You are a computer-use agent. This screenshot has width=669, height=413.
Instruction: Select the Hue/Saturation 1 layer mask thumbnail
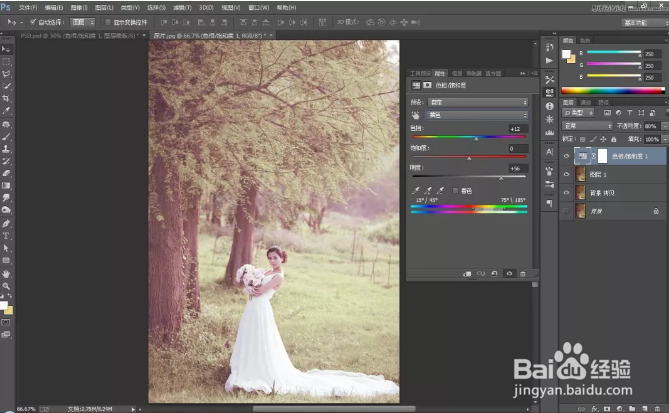602,156
